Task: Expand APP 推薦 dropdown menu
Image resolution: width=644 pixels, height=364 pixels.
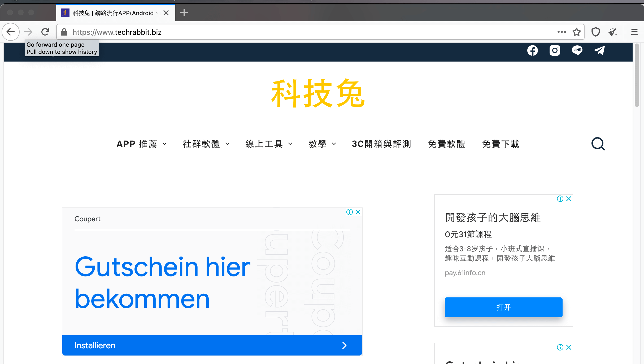Action: [x=142, y=144]
